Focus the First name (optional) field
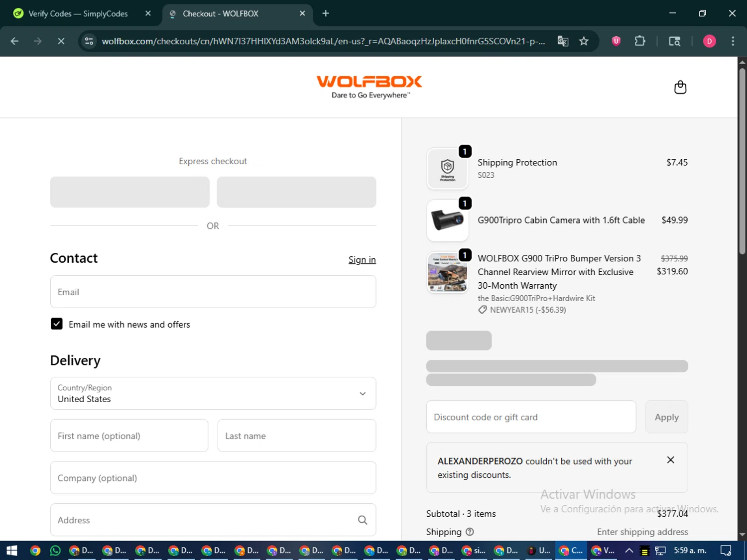The width and height of the screenshot is (747, 560). click(x=129, y=436)
